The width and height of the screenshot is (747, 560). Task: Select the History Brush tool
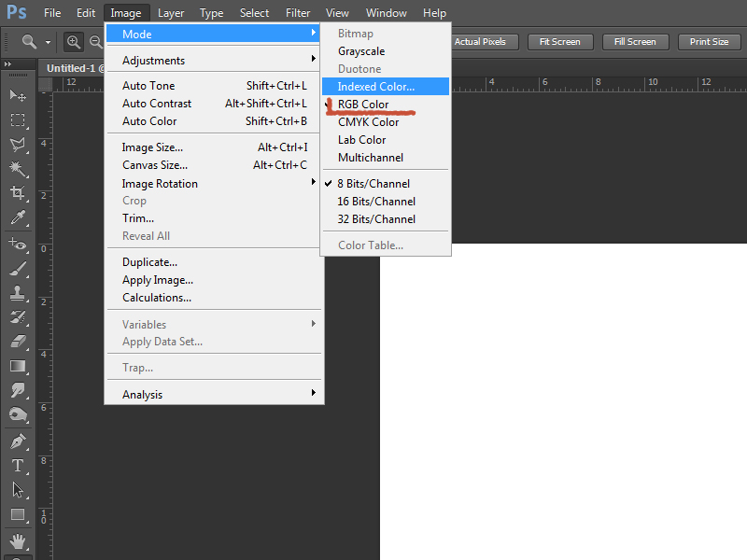pos(18,317)
